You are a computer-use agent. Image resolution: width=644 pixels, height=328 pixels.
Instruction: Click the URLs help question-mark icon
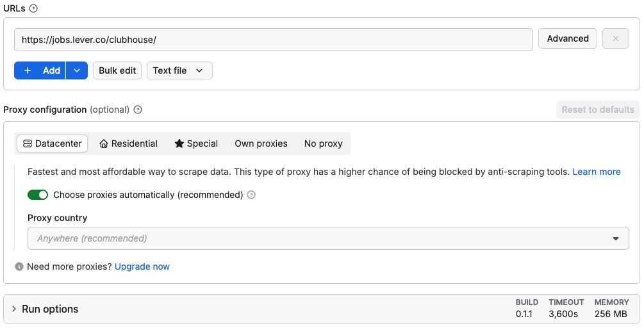click(x=33, y=8)
